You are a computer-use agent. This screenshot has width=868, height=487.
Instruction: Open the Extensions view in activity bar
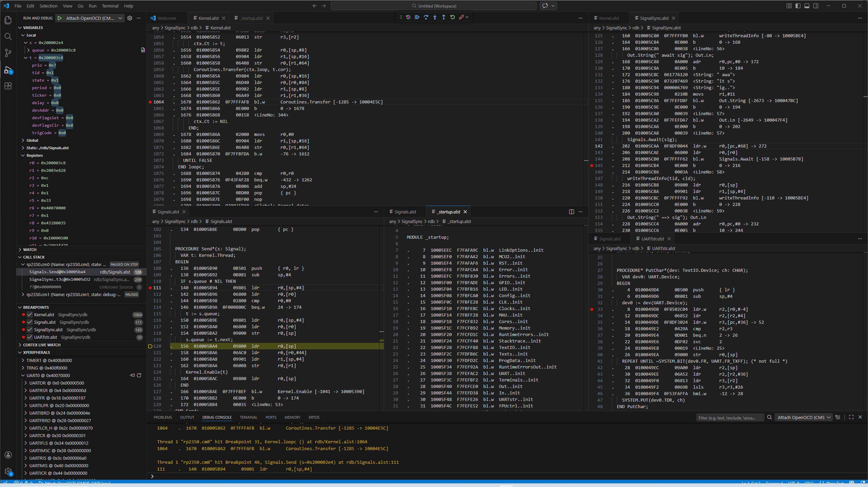pyautogui.click(x=8, y=86)
